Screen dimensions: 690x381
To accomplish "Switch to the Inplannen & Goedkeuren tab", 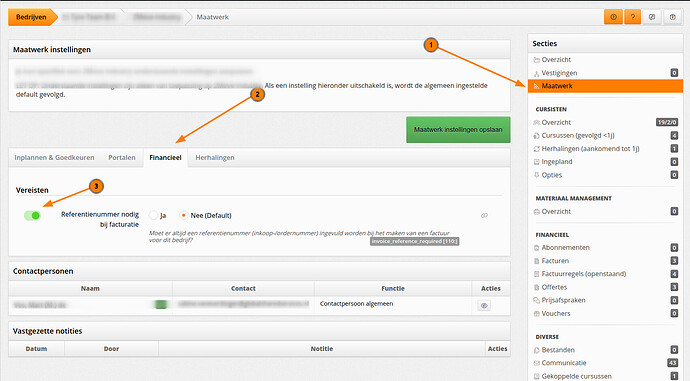I will pos(54,158).
